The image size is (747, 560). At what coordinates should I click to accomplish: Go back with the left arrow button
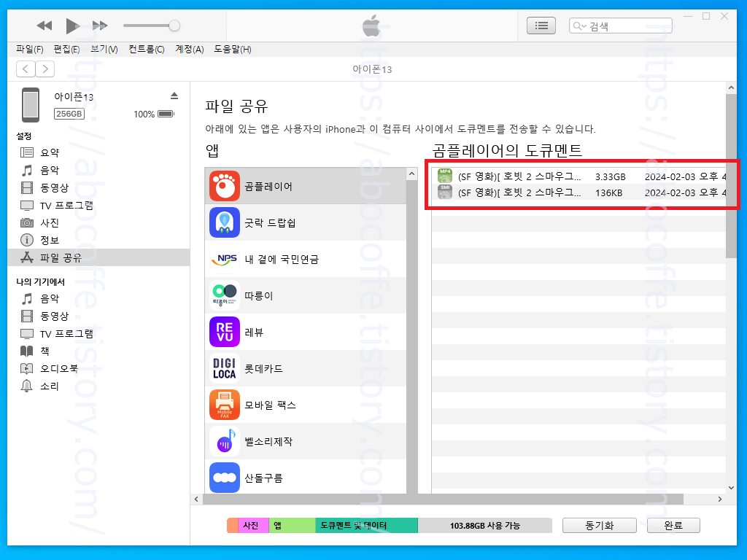26,69
